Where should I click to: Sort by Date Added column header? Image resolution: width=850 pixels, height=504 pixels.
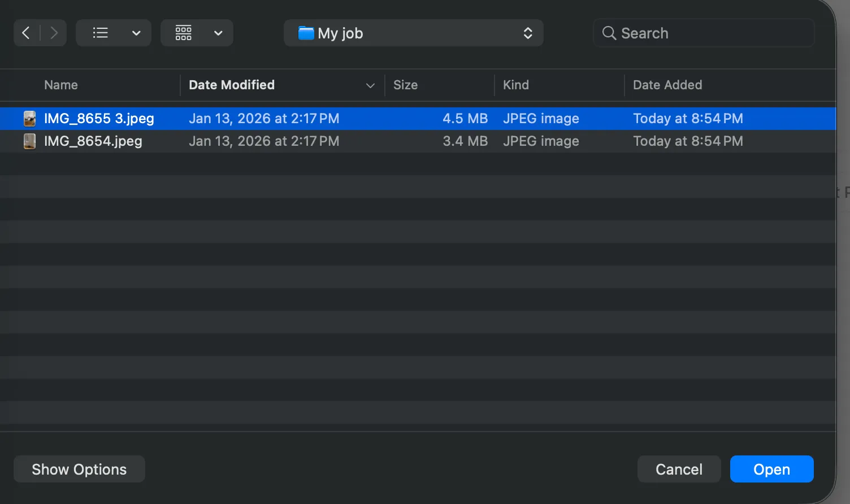point(667,85)
